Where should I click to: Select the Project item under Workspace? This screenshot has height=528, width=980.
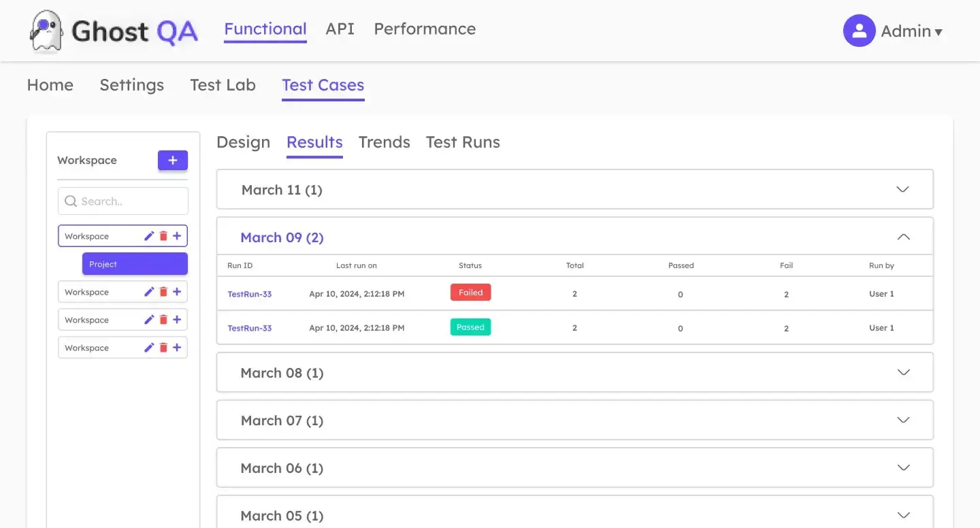(135, 264)
